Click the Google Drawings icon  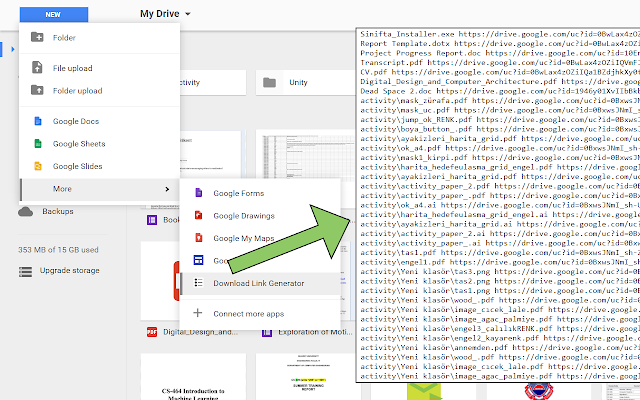click(198, 215)
